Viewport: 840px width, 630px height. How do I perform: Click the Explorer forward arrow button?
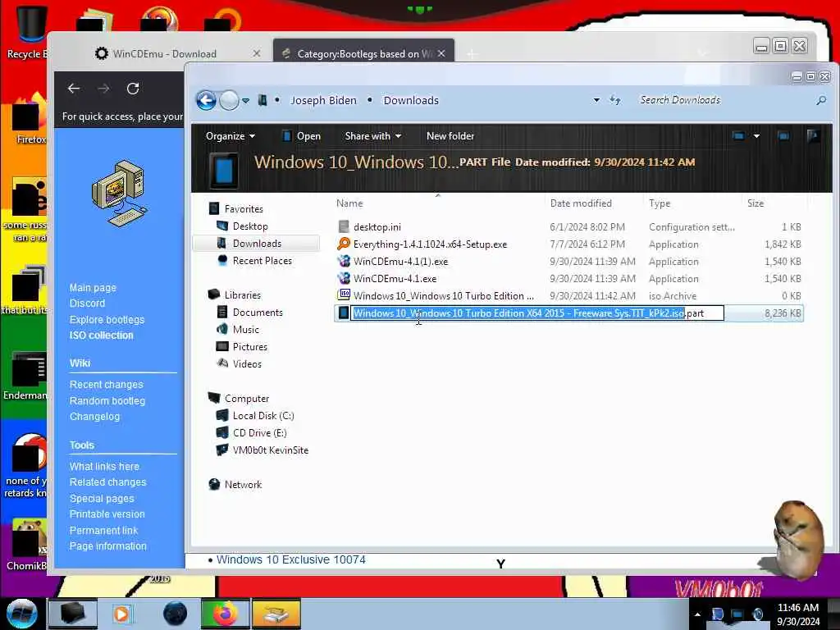(230, 100)
